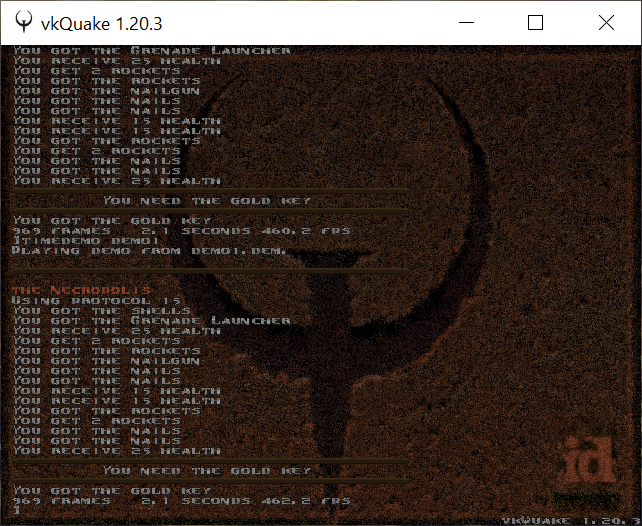
Task: Click the red 'The Necropolis' map title
Action: (81, 291)
